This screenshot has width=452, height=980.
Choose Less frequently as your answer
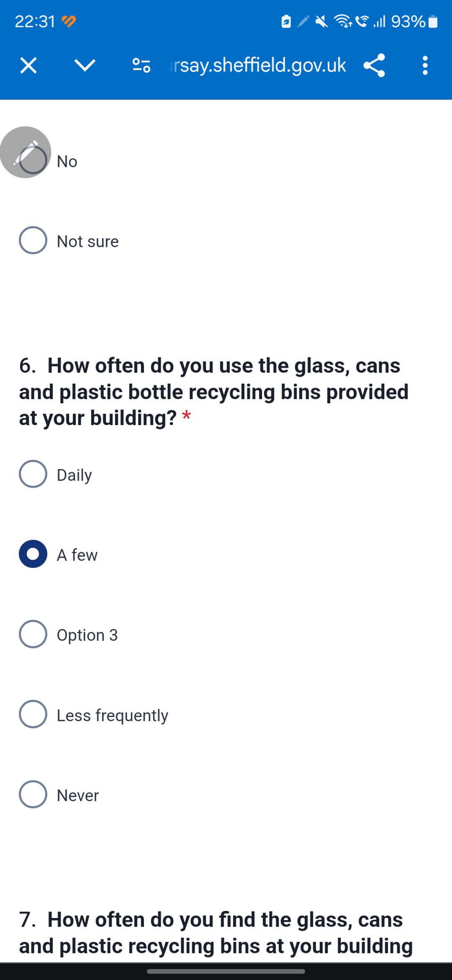click(33, 714)
